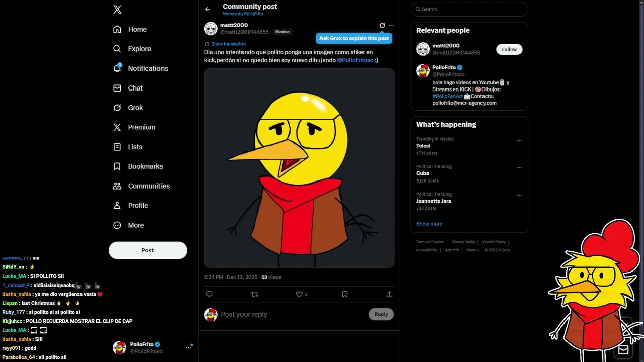Go back using the arrow icon
The width and height of the screenshot is (644, 362).
click(208, 9)
